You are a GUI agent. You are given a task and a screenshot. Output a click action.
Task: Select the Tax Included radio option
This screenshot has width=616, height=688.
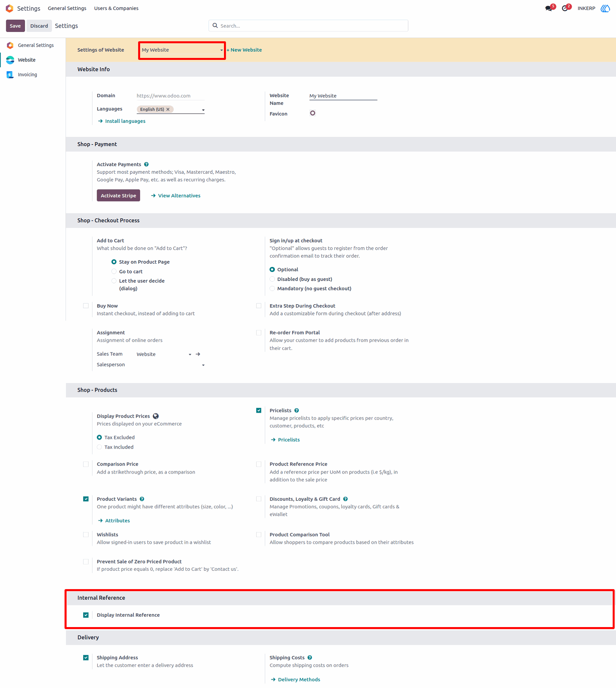[100, 447]
